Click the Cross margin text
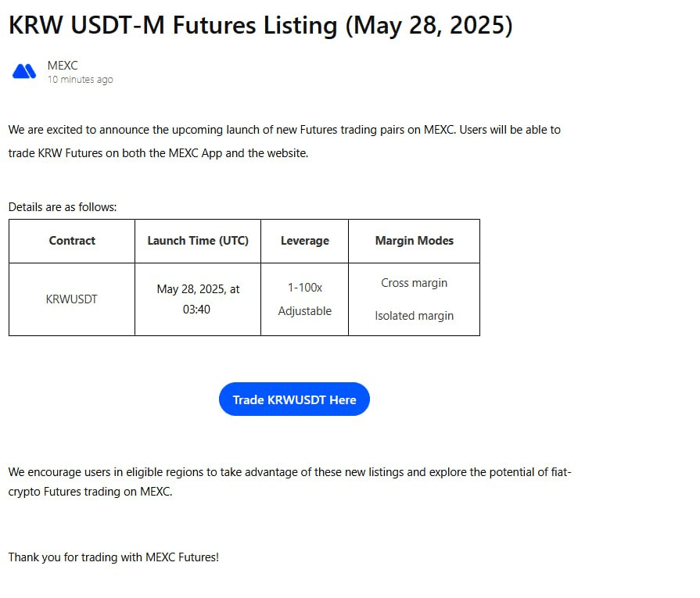Screen dimensions: 700x598 (x=415, y=283)
